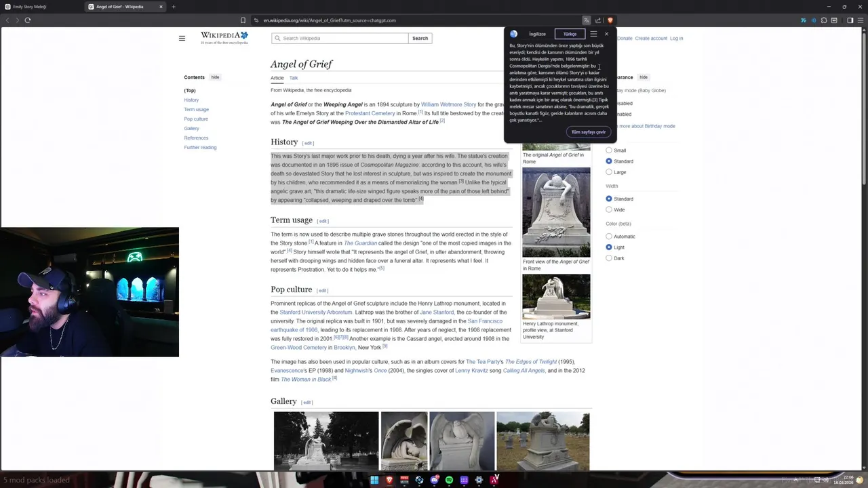Image resolution: width=868 pixels, height=488 pixels.
Task: Edit the History section
Action: [308, 144]
